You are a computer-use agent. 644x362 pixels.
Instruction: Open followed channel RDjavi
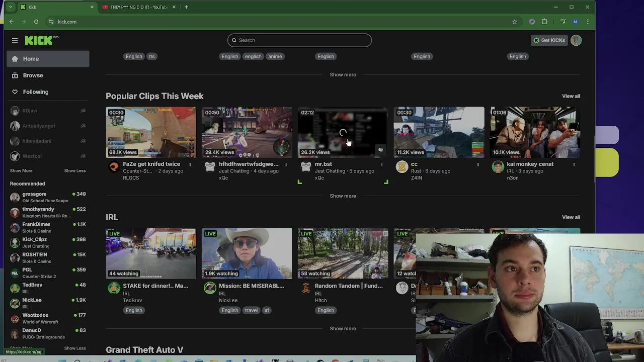48,111
